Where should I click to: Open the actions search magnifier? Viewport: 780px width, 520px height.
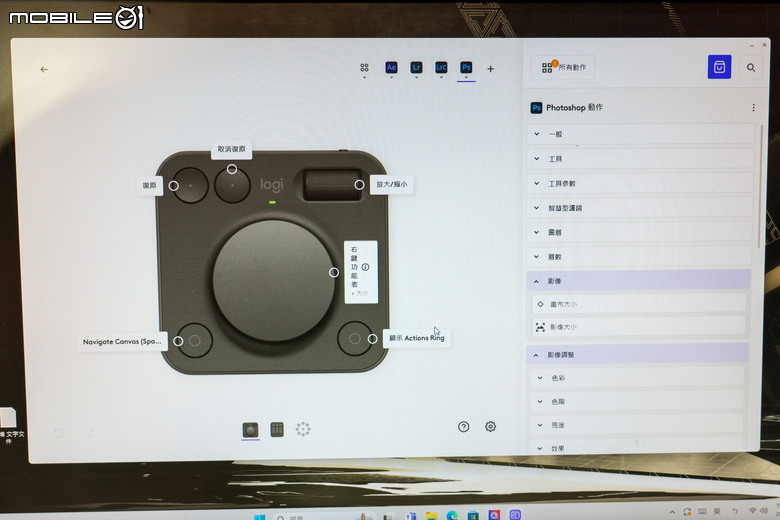tap(751, 68)
